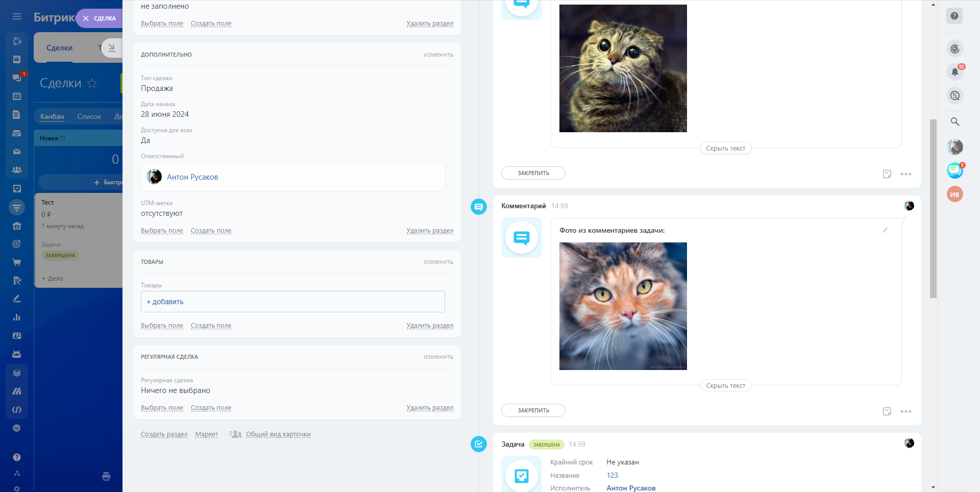The image size is (980, 492).
Task: Open the hamburger main menu
Action: point(17,17)
